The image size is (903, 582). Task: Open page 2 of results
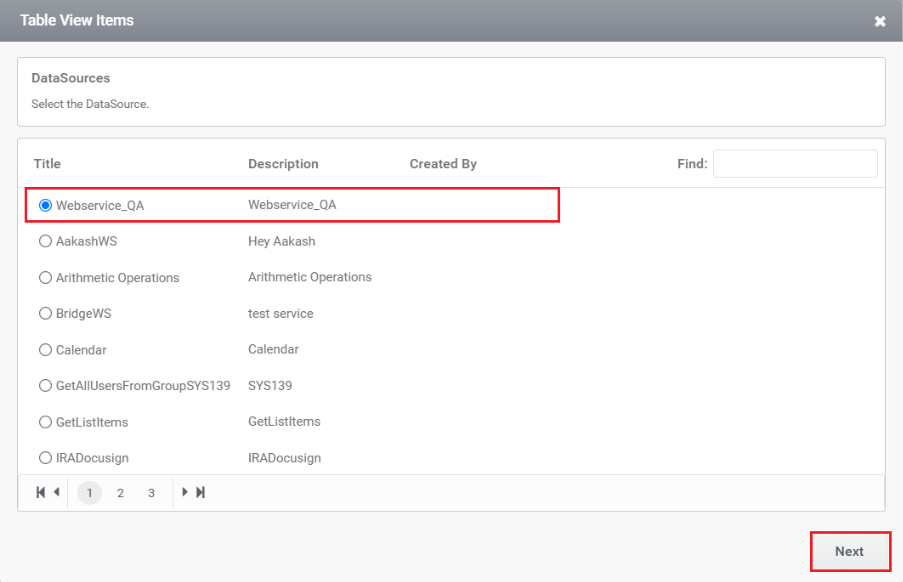coord(120,493)
